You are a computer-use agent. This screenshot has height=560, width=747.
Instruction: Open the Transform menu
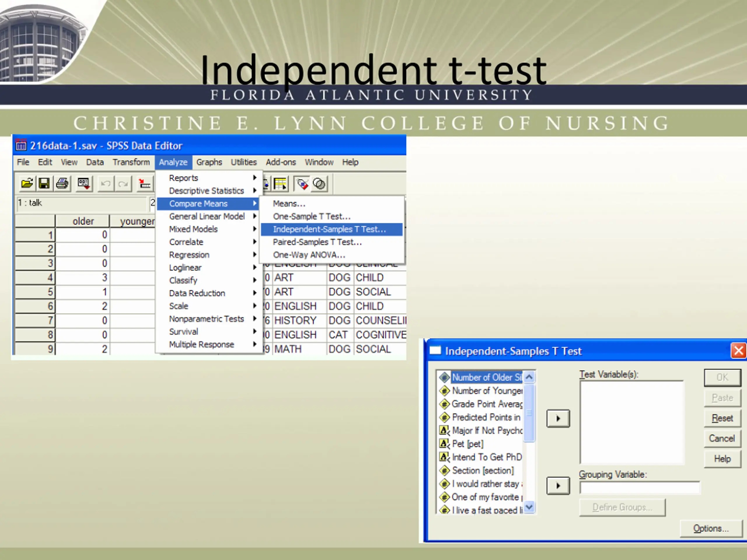coord(131,162)
